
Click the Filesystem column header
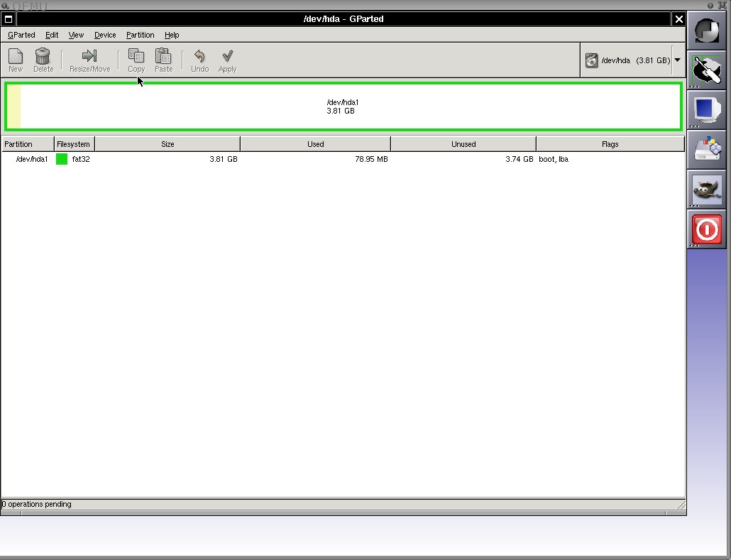coord(74,144)
